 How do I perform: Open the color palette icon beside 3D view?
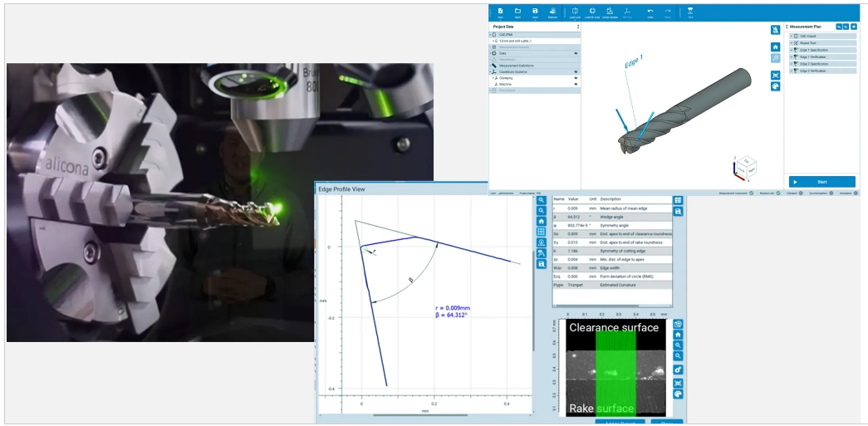click(x=776, y=86)
